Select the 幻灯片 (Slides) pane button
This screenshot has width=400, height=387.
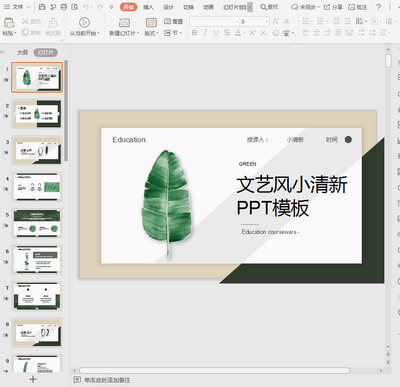pos(46,52)
